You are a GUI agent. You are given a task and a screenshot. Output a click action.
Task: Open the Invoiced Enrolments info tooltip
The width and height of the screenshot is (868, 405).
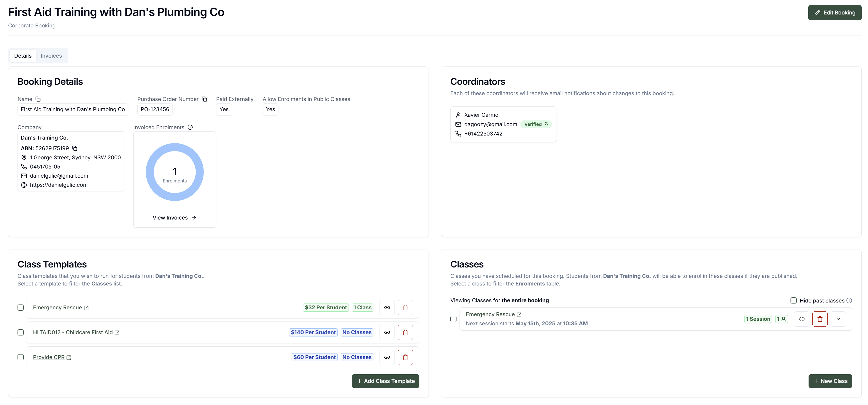[190, 127]
